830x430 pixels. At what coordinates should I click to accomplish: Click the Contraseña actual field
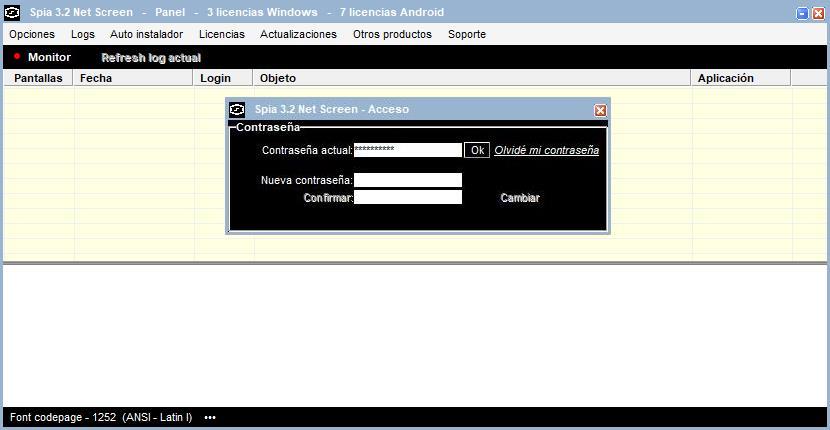(408, 150)
